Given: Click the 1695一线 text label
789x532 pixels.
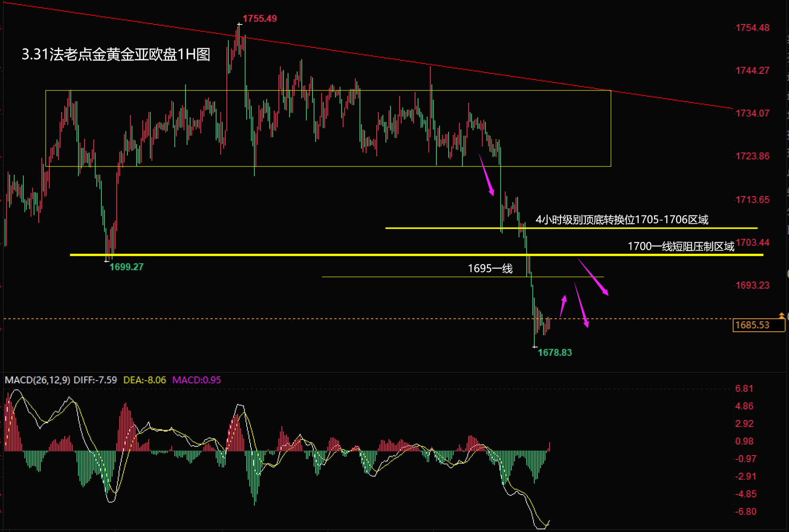Looking at the screenshot, I should click(490, 269).
